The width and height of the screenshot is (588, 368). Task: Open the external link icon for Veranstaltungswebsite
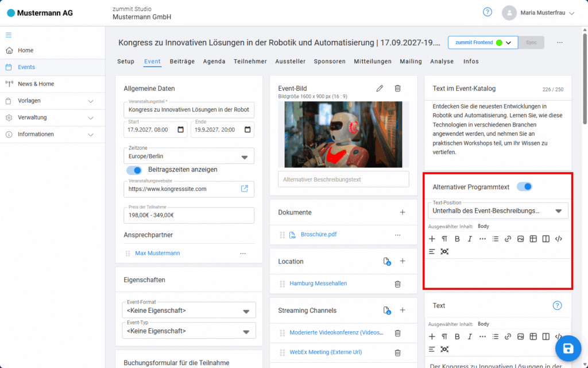[x=245, y=189]
